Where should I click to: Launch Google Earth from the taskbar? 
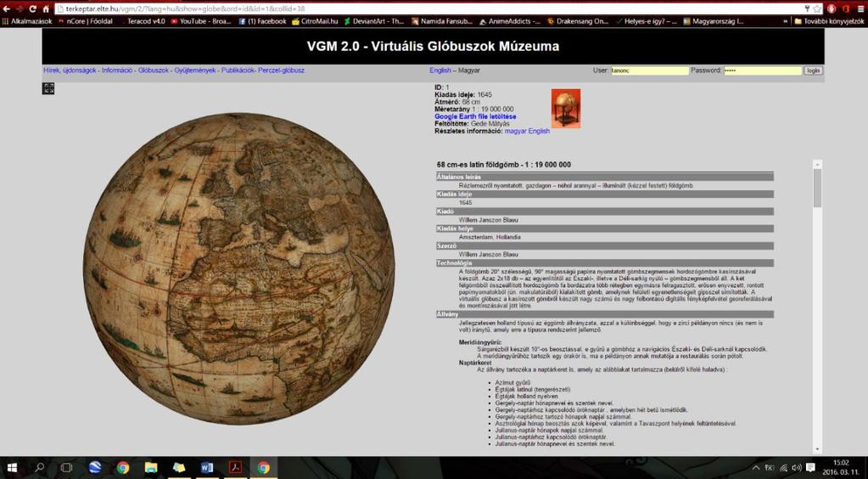[x=95, y=468]
